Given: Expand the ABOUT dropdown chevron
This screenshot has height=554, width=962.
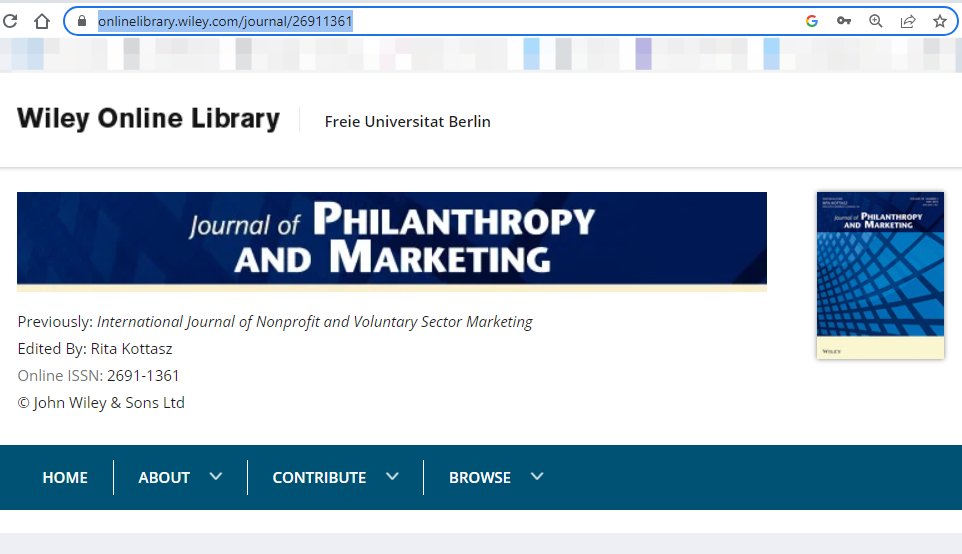Looking at the screenshot, I should (215, 476).
